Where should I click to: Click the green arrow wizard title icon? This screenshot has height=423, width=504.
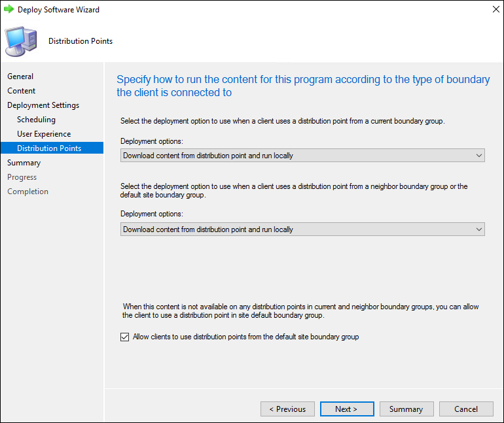(9, 10)
